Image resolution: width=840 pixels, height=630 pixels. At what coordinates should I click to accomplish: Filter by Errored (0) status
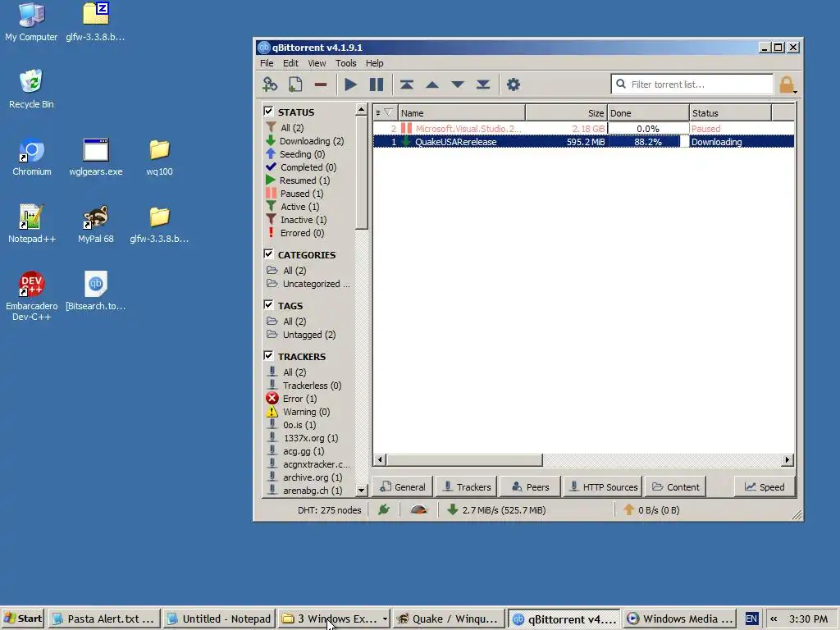click(x=295, y=233)
